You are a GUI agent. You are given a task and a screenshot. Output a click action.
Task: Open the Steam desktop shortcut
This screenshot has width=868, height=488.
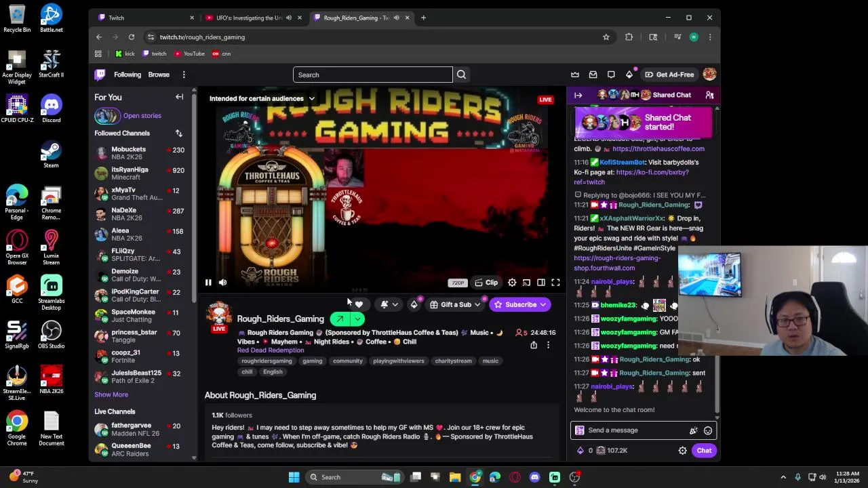[x=51, y=153]
